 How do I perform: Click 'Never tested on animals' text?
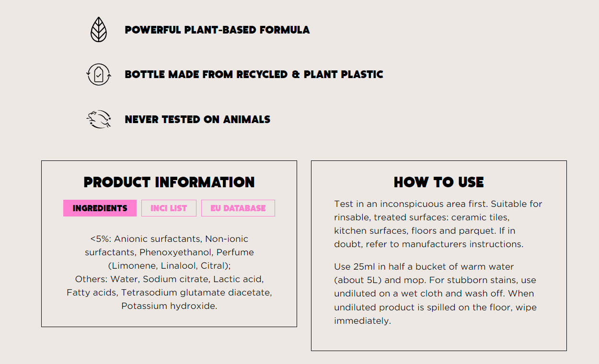(x=197, y=119)
